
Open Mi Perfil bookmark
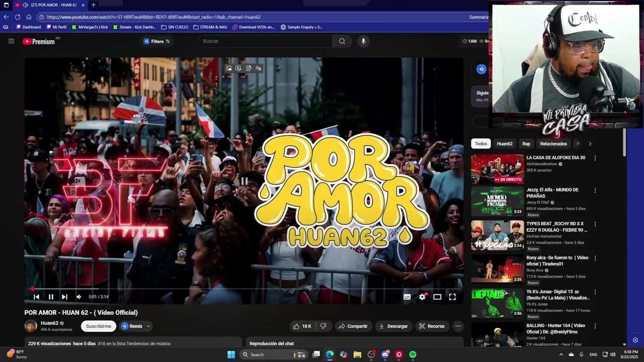56,27
